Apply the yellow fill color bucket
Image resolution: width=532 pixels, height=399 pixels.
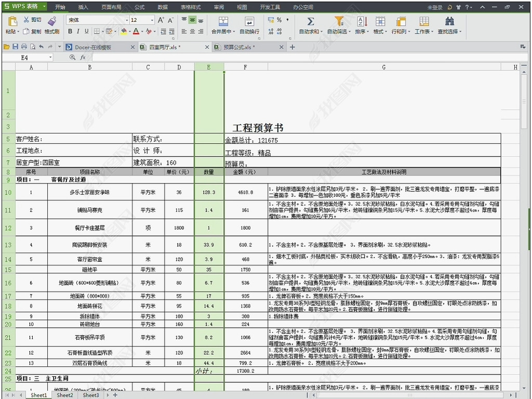point(124,31)
